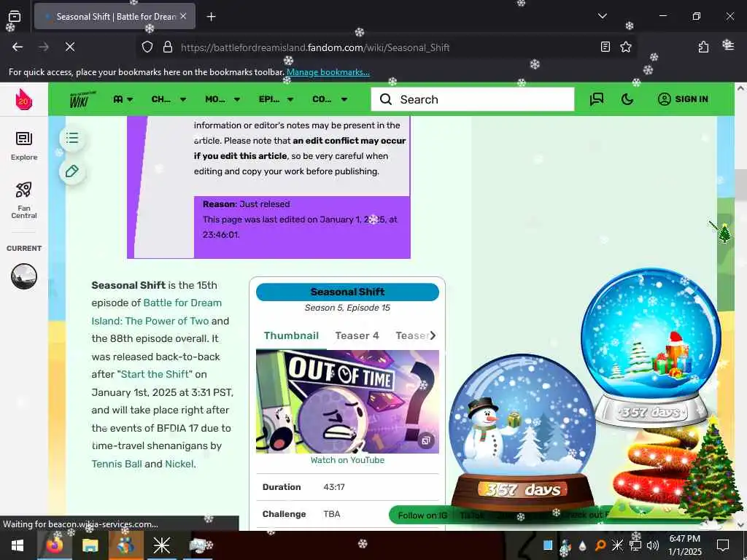Click the Follow on IG button
Viewport: 747px width, 560px height.
422,516
